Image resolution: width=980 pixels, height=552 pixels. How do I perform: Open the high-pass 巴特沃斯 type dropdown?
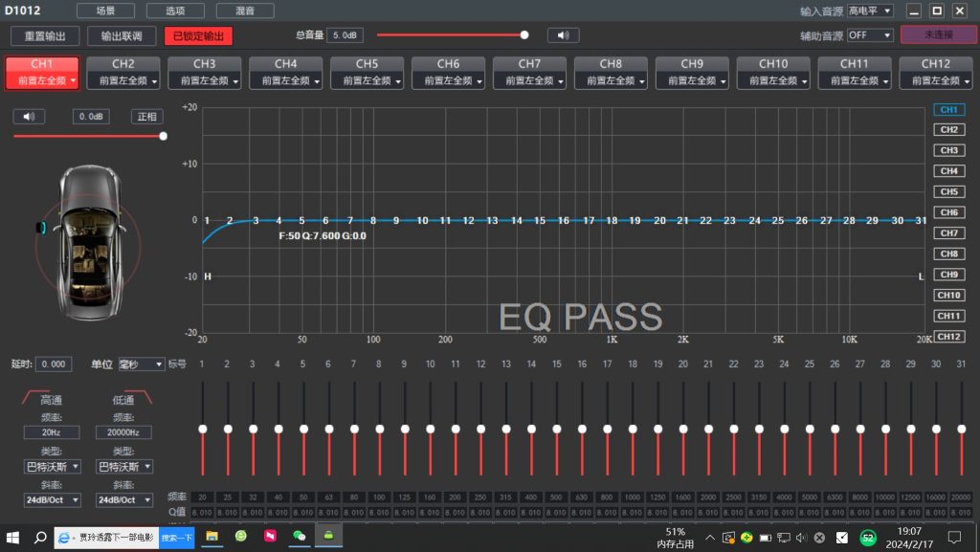[53, 467]
